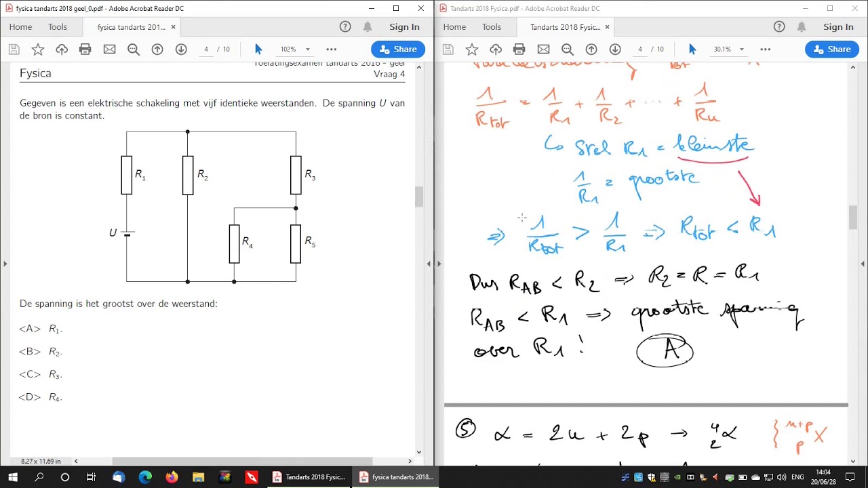Email envelope icon in left Acrobat window

click(109, 49)
